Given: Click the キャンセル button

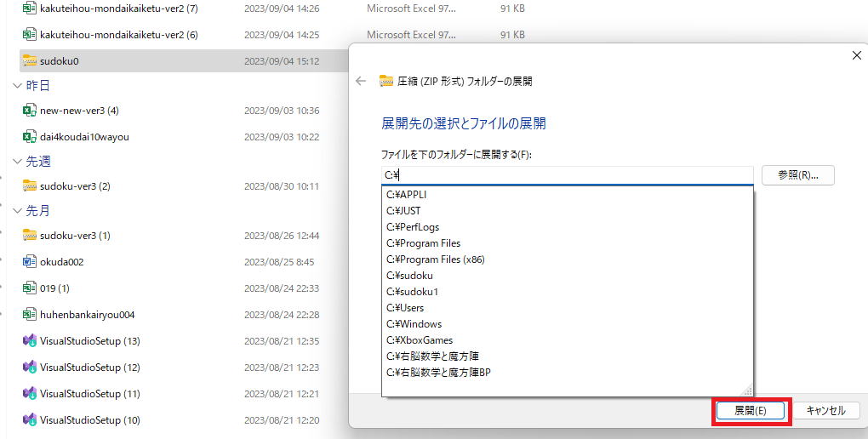Looking at the screenshot, I should [x=826, y=411].
